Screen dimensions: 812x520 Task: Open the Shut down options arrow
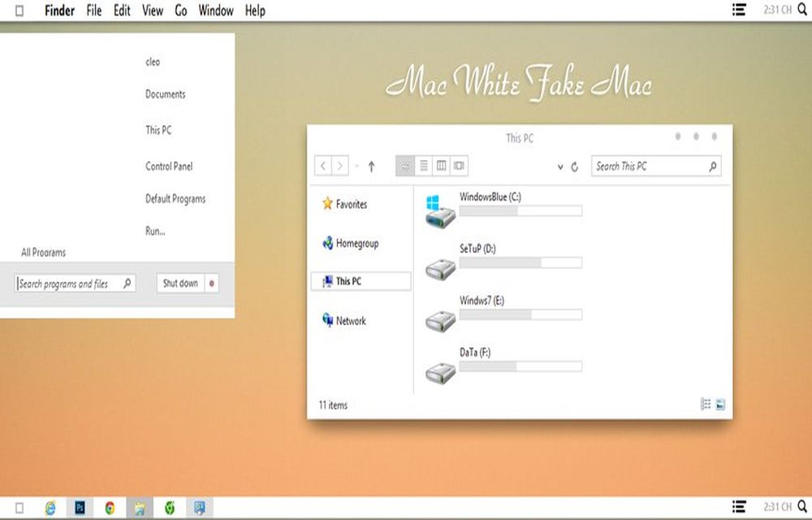click(212, 284)
